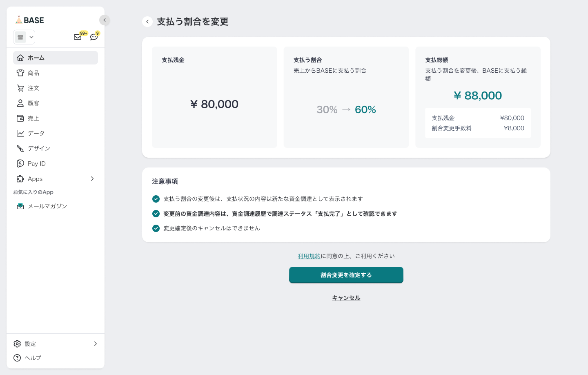Click the BASE logo
588x375 pixels.
(30, 20)
